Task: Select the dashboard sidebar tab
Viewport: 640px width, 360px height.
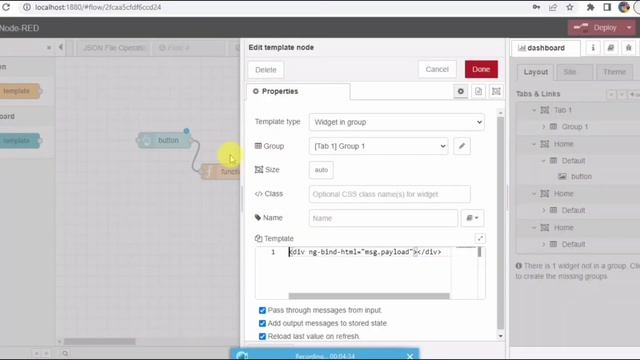Action: (545, 48)
